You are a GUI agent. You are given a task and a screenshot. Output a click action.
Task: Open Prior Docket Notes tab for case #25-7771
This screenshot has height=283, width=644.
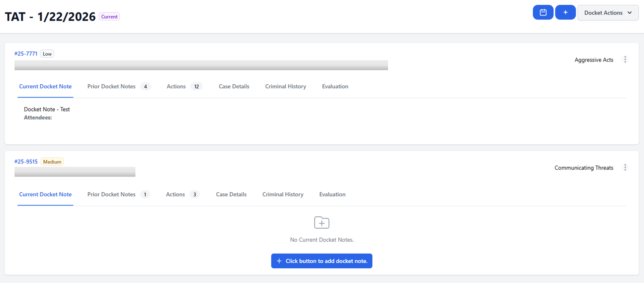coord(112,86)
